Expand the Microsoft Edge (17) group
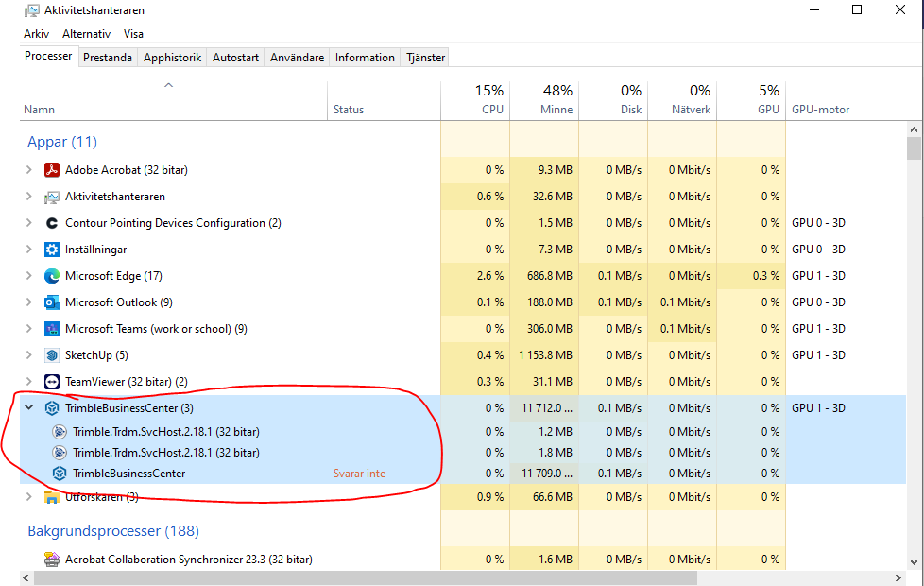The image size is (924, 586). [x=28, y=276]
